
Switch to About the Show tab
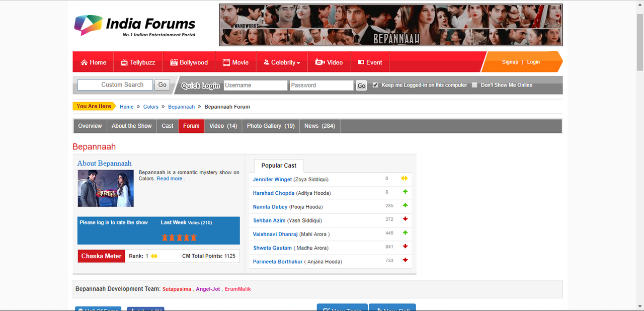[132, 126]
